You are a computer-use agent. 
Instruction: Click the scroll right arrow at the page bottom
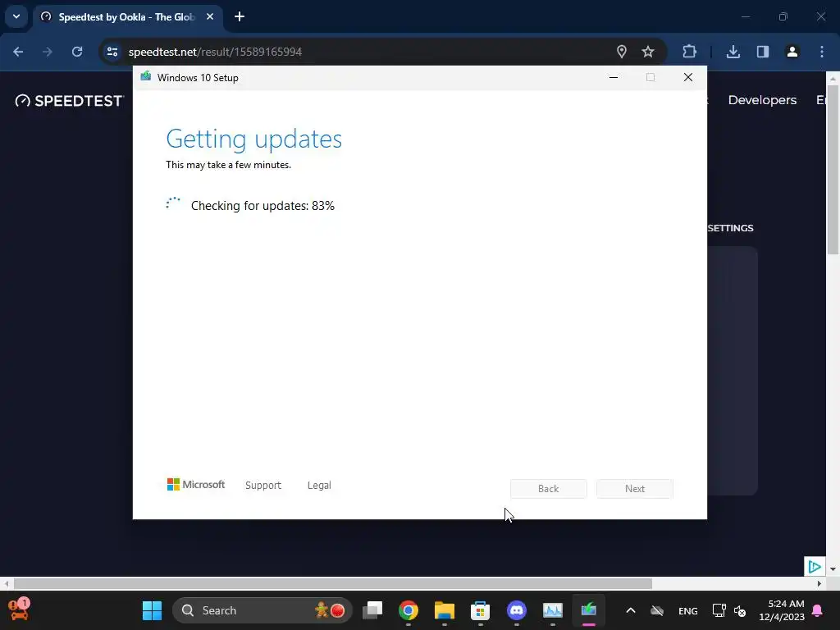coord(819,583)
